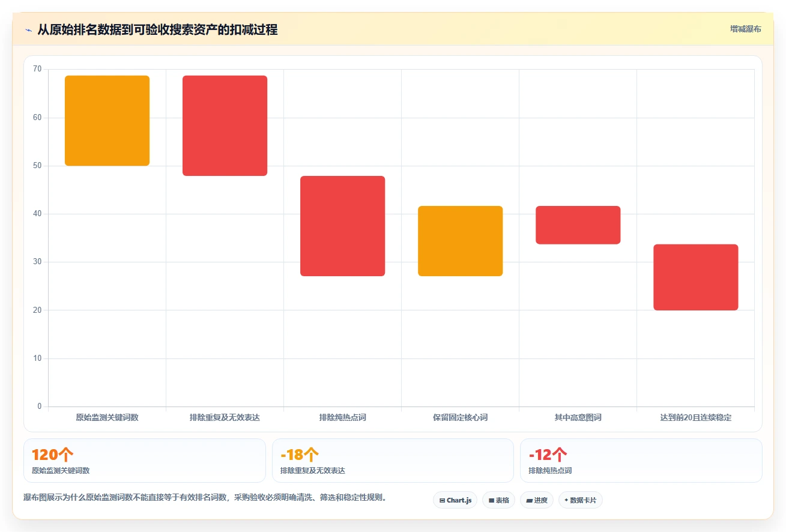Click the 排除重复及无效表达 caption under -18个
The width and height of the screenshot is (786, 532).
[x=313, y=471]
